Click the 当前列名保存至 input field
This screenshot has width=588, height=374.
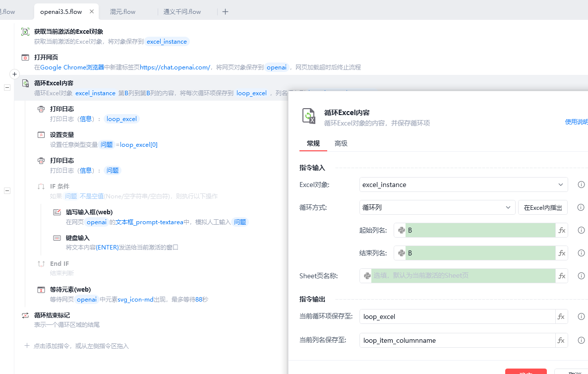(456, 340)
